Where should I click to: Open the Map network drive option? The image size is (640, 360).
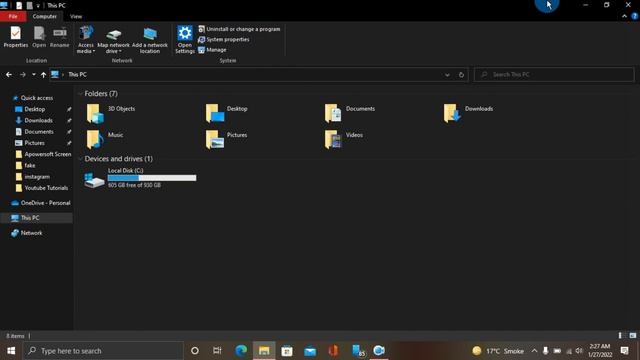[113, 40]
